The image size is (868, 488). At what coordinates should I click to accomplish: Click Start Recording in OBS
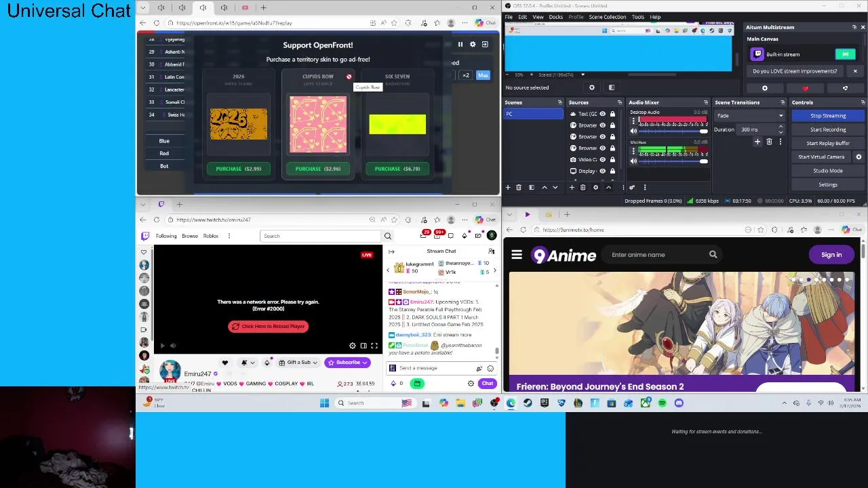tap(828, 129)
